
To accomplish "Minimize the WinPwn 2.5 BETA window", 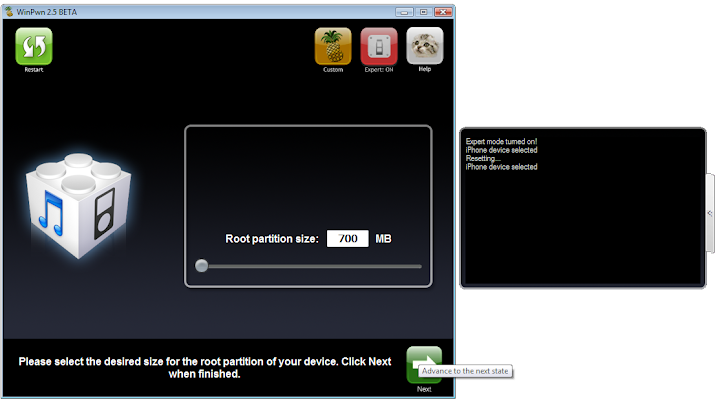I will pyautogui.click(x=404, y=12).
